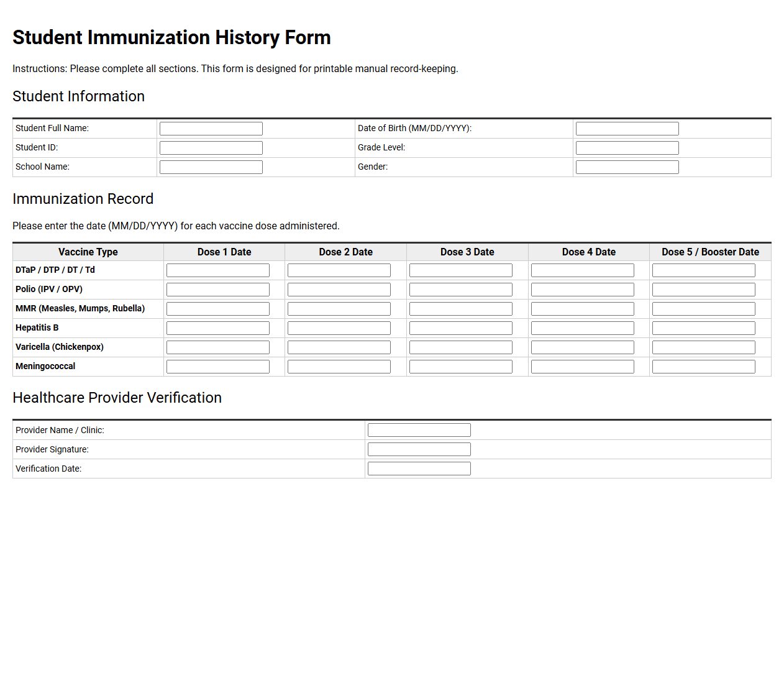This screenshot has width=784, height=696.
Task: Select Hepatitis B Dose 5 Booster field
Action: coord(704,328)
